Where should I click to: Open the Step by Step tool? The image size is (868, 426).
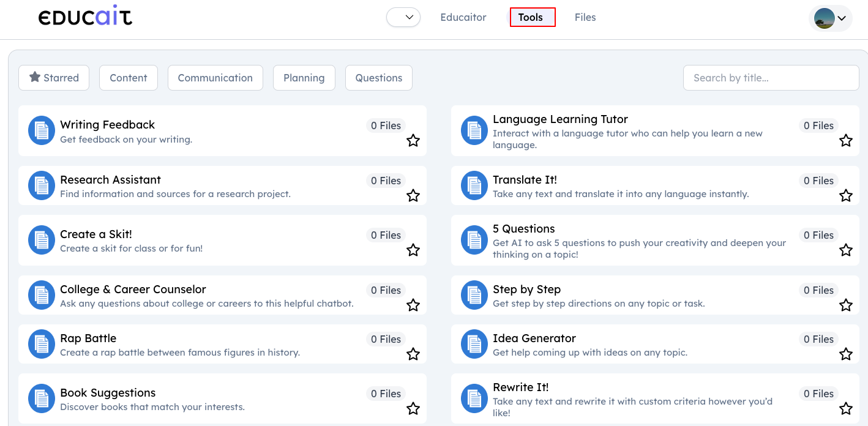(x=526, y=290)
